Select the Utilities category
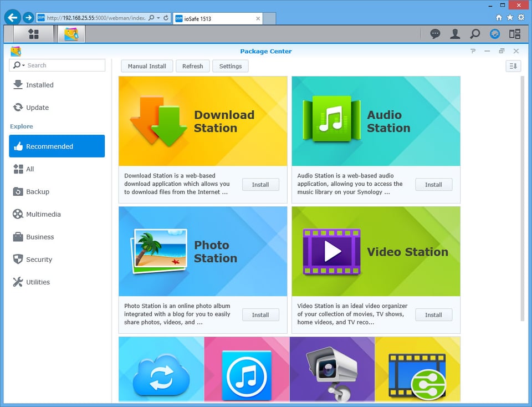The width and height of the screenshot is (532, 407). 57,282
